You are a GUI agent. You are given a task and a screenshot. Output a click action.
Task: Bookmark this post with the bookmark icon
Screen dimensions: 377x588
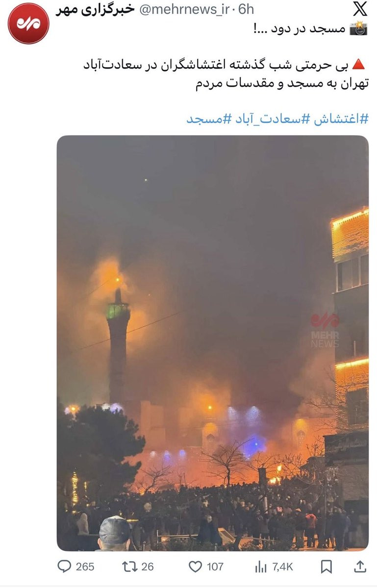(327, 567)
